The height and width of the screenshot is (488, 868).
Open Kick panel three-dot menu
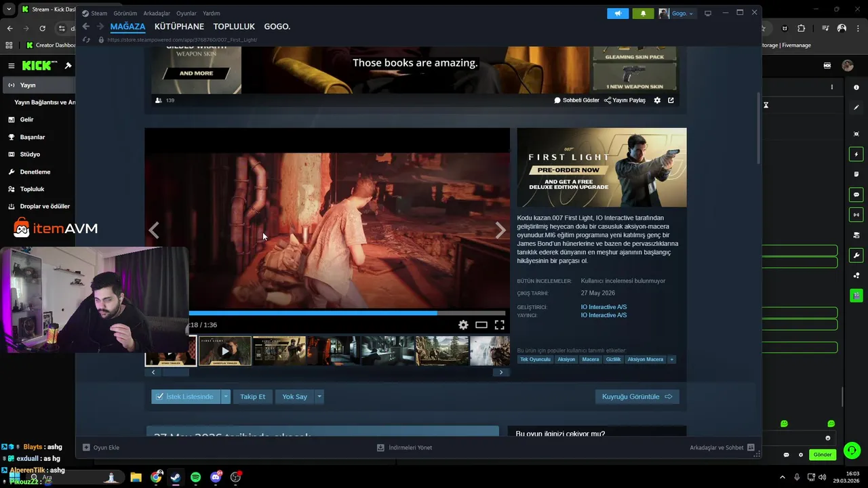(832, 87)
